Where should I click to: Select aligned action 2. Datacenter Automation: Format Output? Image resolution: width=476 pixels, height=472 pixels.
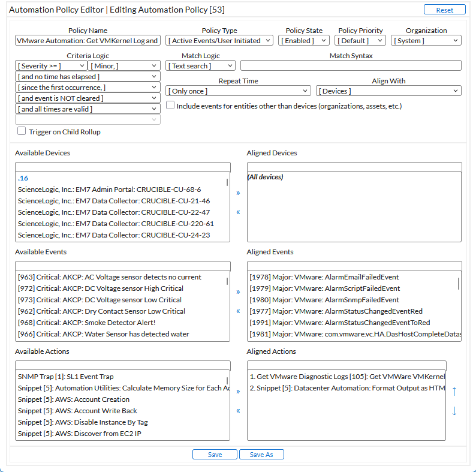tap(347, 388)
